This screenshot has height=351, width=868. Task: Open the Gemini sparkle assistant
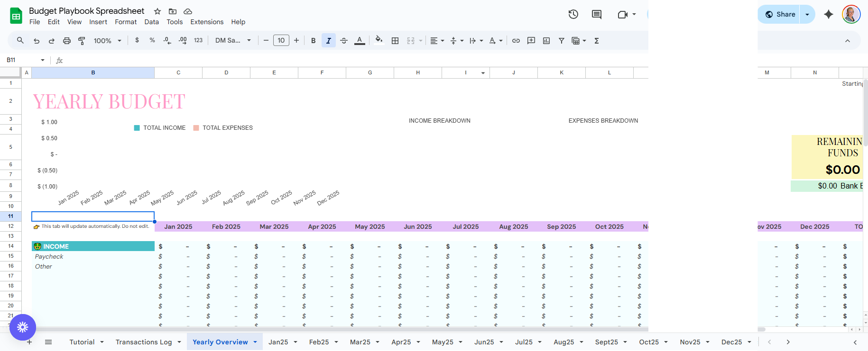[829, 14]
